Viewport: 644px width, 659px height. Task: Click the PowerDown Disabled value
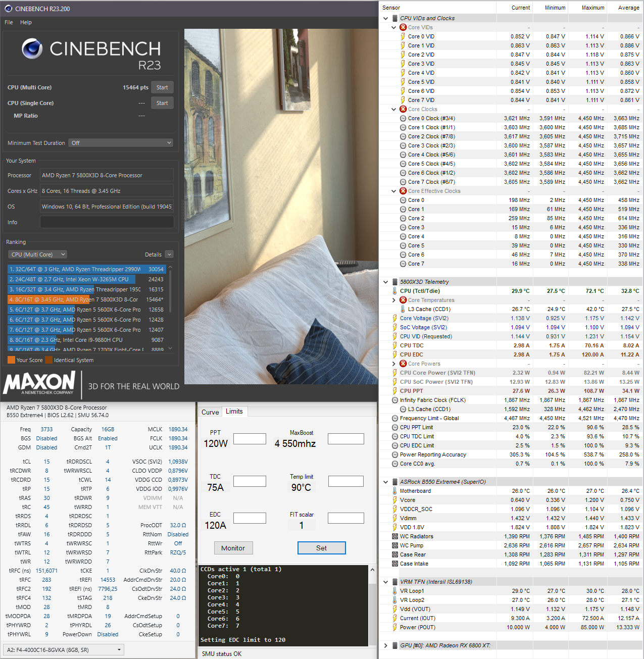point(108,634)
